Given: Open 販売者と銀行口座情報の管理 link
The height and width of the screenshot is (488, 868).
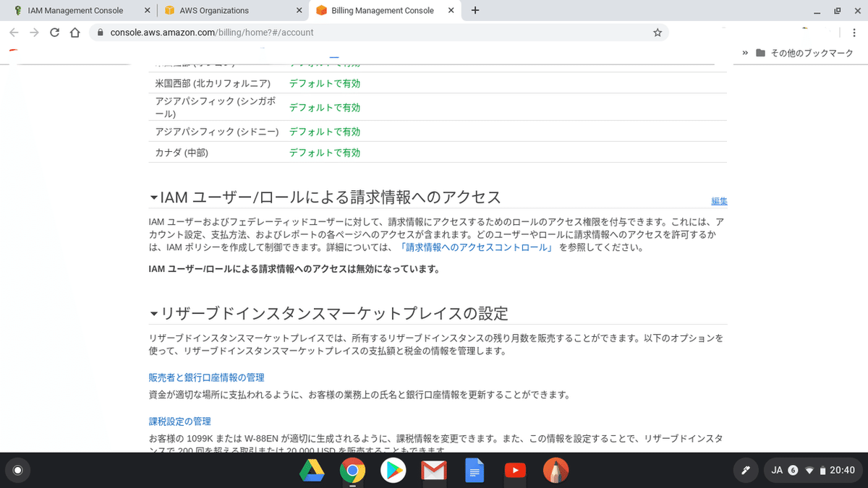Looking at the screenshot, I should [206, 377].
